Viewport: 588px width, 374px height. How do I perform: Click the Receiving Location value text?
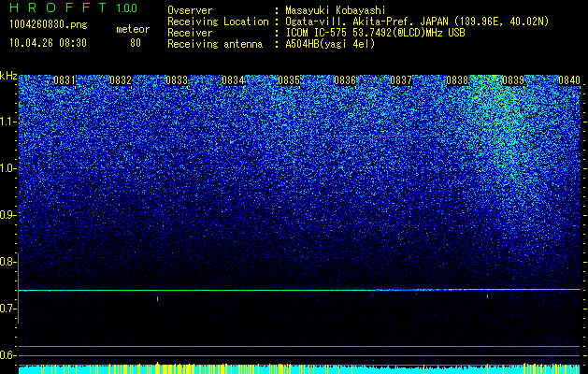click(417, 22)
